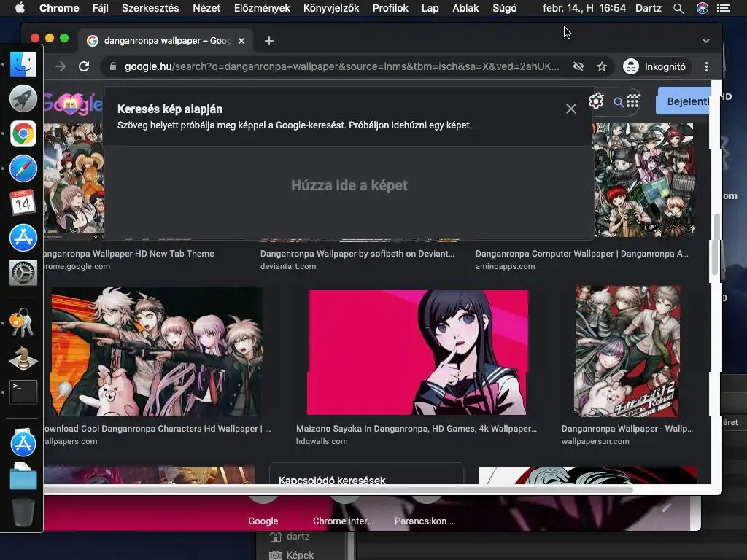The image size is (747, 560).
Task: Open the Fájl menu
Action: 100,8
